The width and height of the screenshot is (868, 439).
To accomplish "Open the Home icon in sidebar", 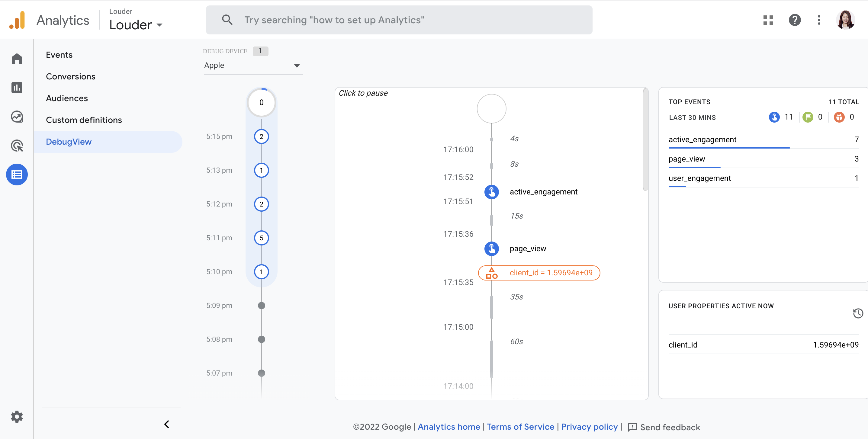I will (x=17, y=59).
